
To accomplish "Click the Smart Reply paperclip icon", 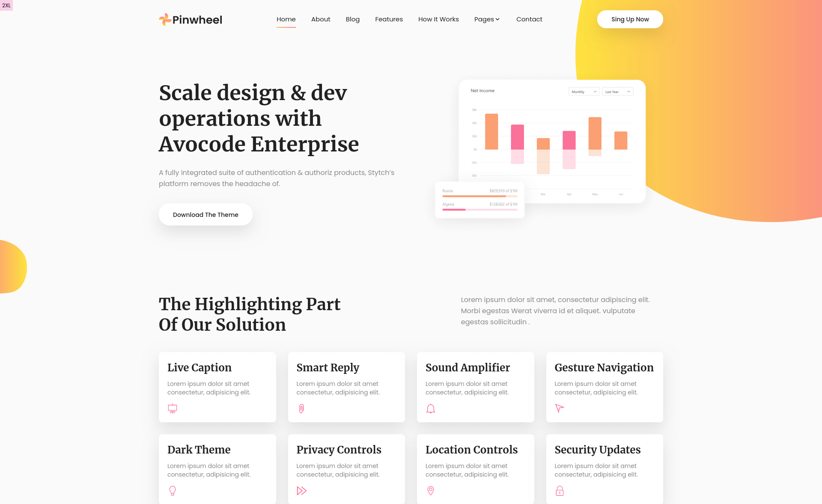I will tap(301, 408).
